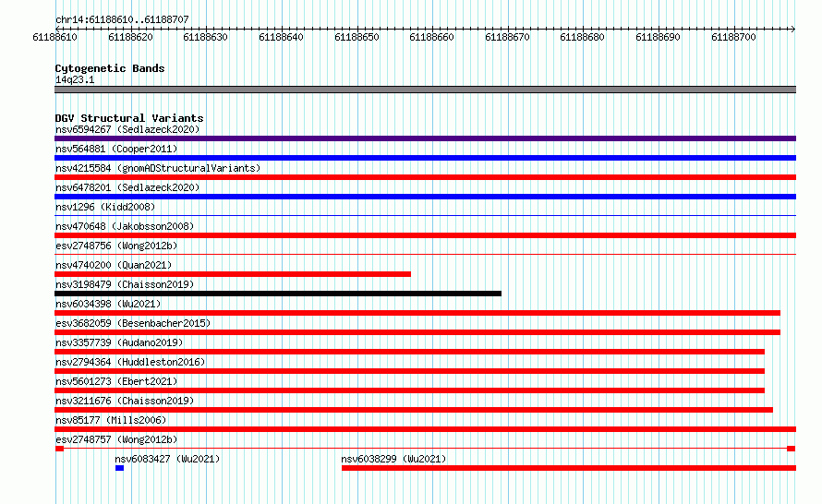822x504 pixels.
Task: Select the nsv3211676 red variant bar
Action: tap(414, 410)
